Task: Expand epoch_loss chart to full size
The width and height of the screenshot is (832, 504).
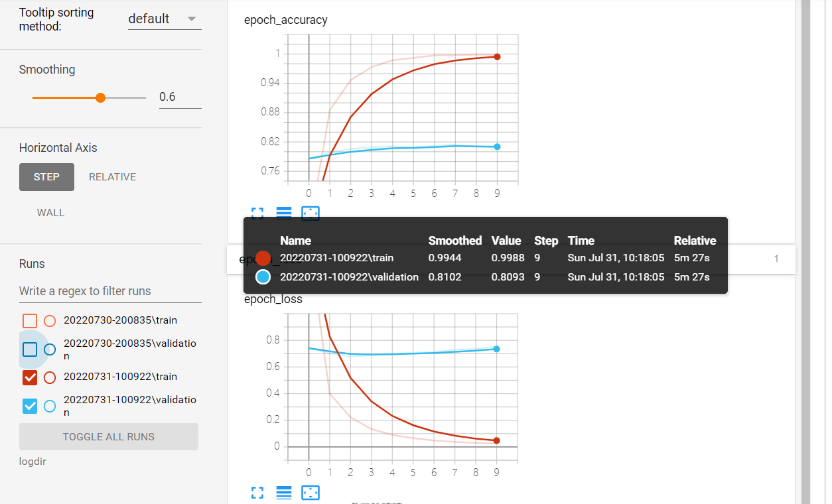Action: (x=257, y=493)
